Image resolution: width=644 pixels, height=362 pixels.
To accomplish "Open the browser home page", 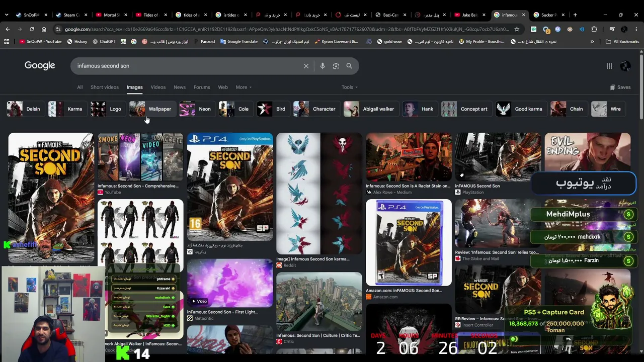I will coord(44,29).
